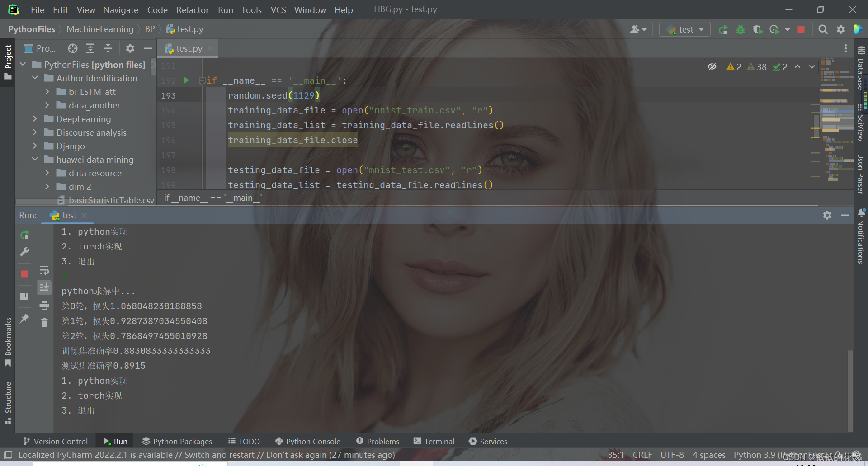
Task: Stop the running process in the Run panel
Action: (x=24, y=274)
